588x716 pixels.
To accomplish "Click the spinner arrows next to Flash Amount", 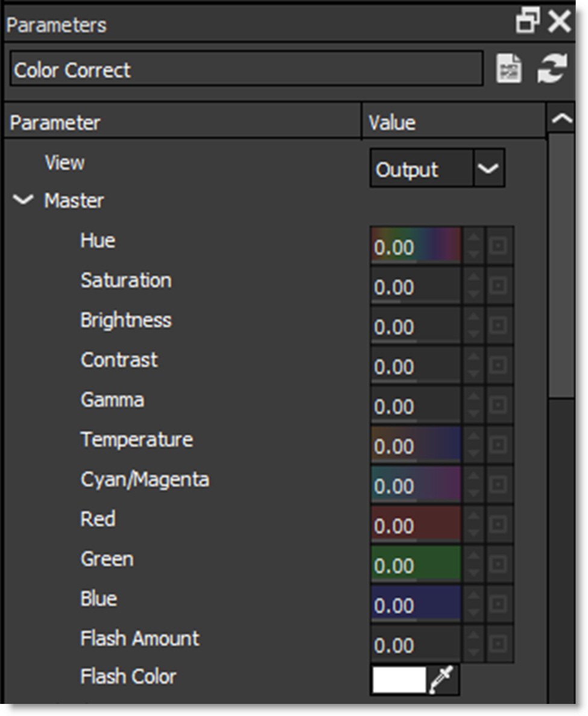I will tap(474, 644).
